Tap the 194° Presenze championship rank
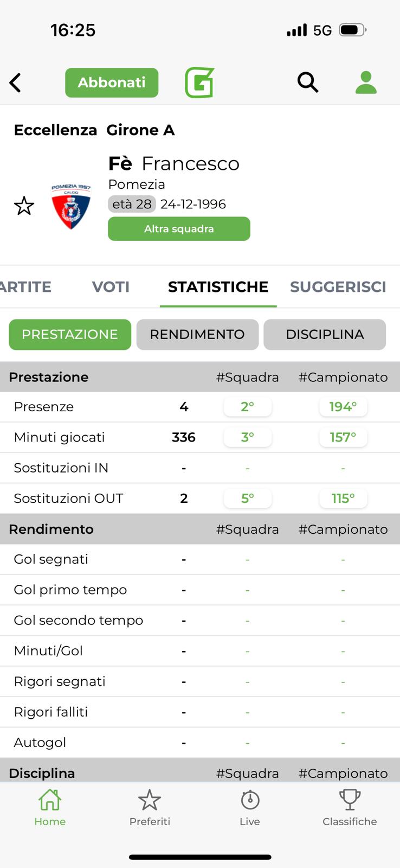The image size is (400, 868). [343, 407]
